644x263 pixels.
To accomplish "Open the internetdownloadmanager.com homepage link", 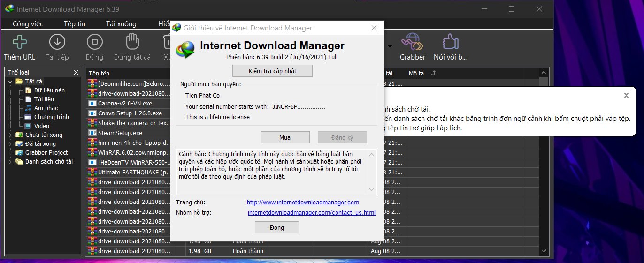I will coord(303,203).
